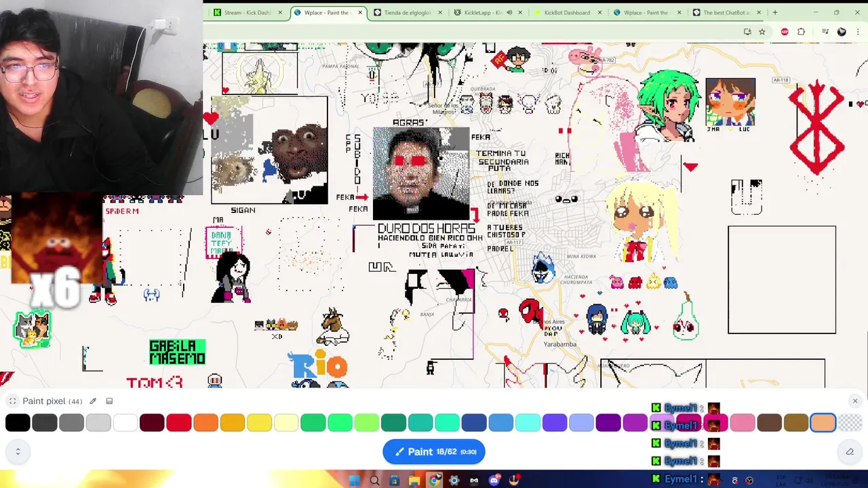Pick the light pink color swatch
This screenshot has width=868, height=488.
[x=743, y=423]
